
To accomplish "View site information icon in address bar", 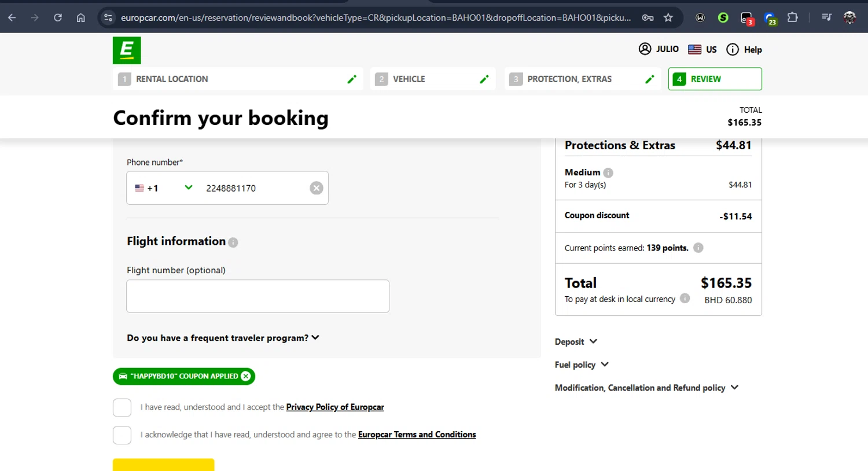I will (108, 17).
